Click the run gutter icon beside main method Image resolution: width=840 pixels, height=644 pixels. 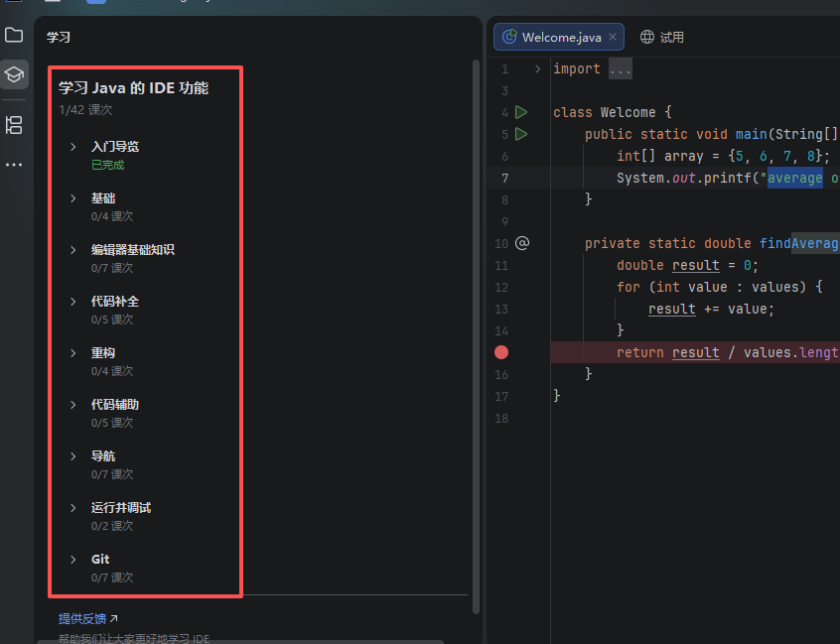521,134
